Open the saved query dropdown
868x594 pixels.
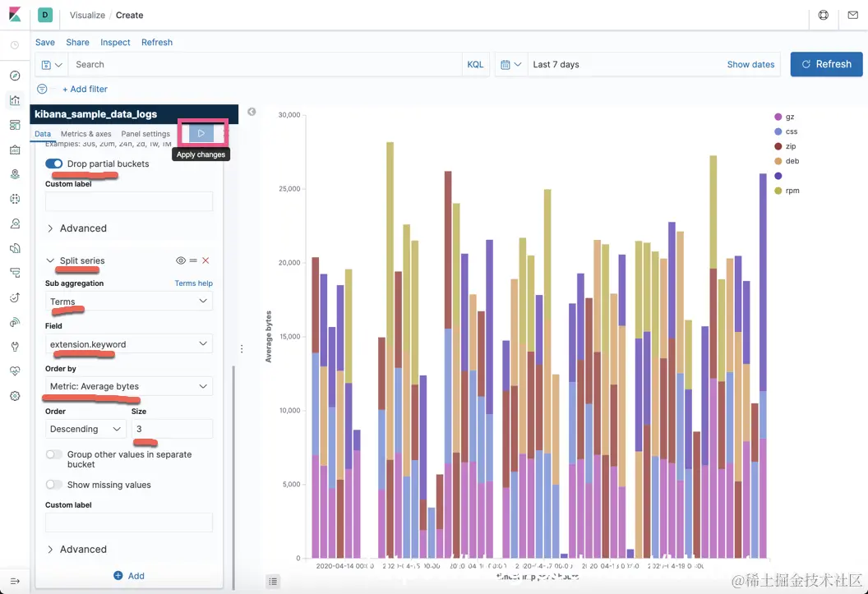(52, 65)
